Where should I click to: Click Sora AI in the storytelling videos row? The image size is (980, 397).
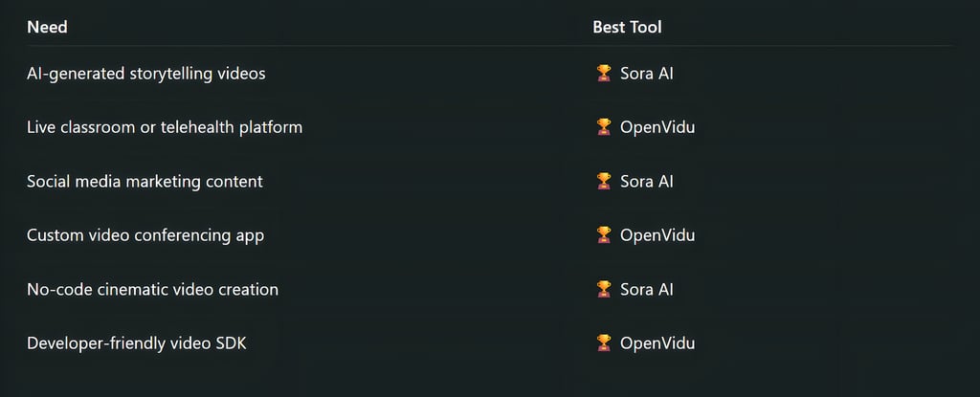coord(647,74)
